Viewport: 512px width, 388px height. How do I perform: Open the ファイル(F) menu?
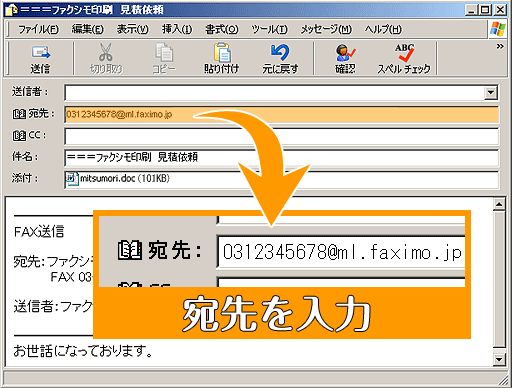[38, 29]
